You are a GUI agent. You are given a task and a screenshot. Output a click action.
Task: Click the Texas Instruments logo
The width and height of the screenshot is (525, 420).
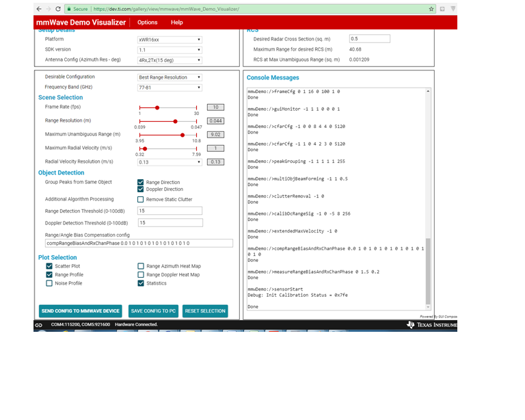[x=432, y=325]
